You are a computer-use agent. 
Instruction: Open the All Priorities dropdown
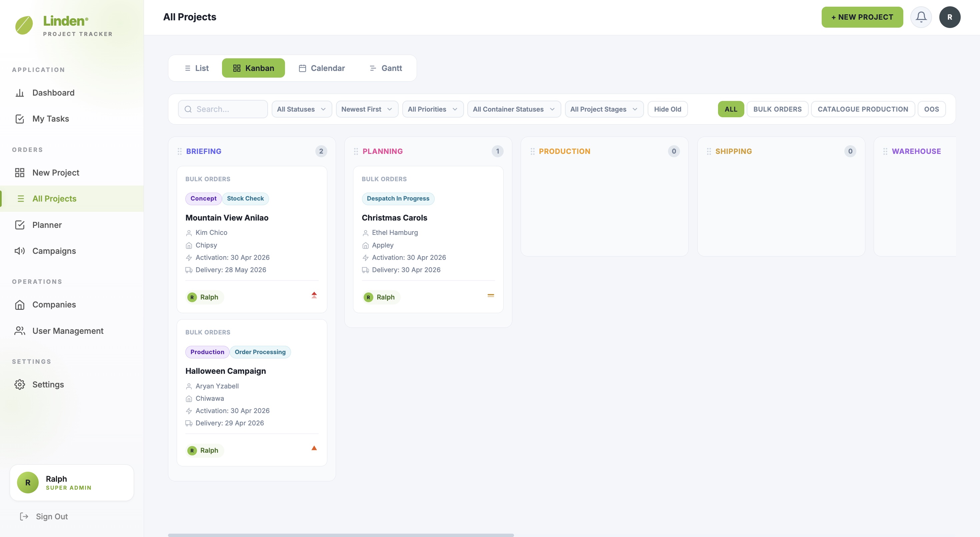pos(433,110)
